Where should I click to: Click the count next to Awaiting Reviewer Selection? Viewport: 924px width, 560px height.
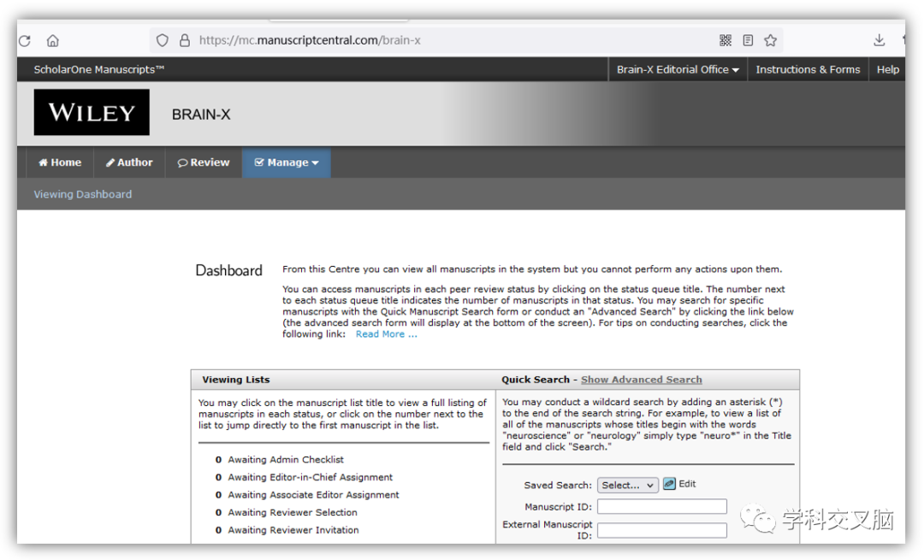click(x=219, y=512)
